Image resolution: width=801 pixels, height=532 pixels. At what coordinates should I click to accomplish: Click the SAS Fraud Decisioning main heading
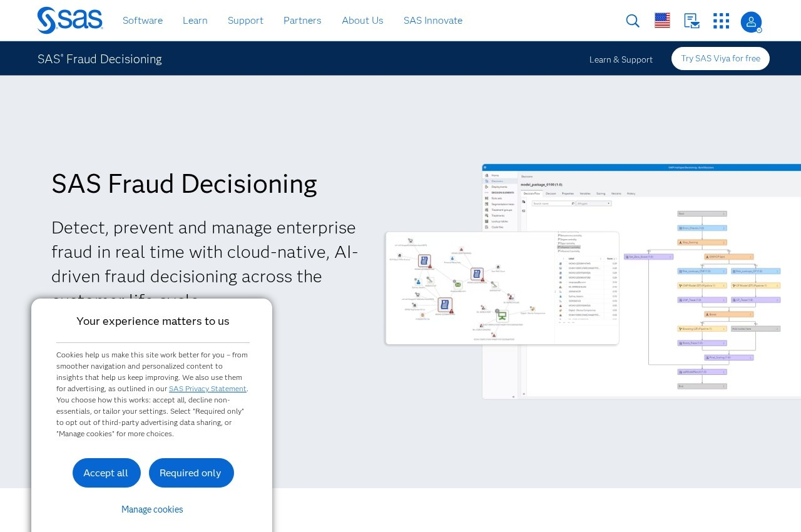tap(184, 183)
